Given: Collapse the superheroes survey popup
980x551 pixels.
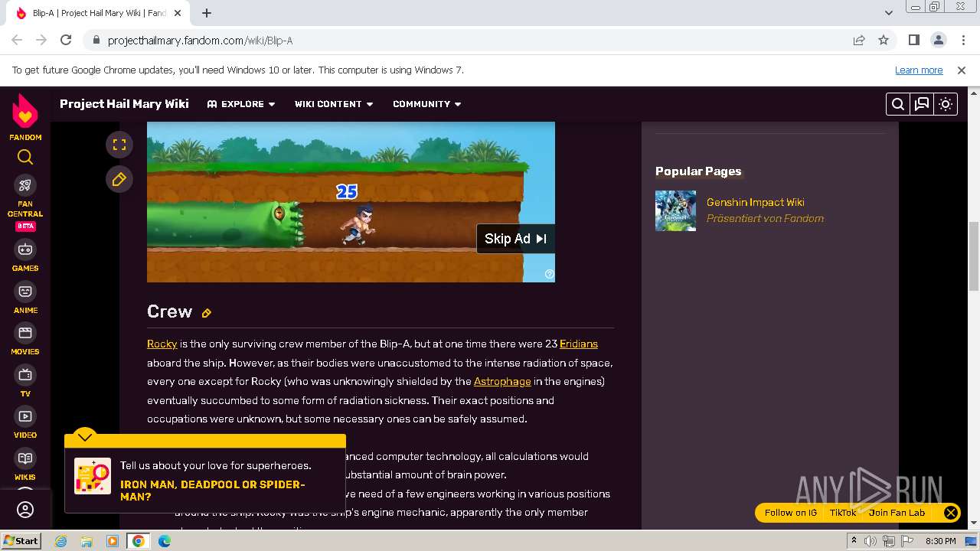Looking at the screenshot, I should [85, 437].
